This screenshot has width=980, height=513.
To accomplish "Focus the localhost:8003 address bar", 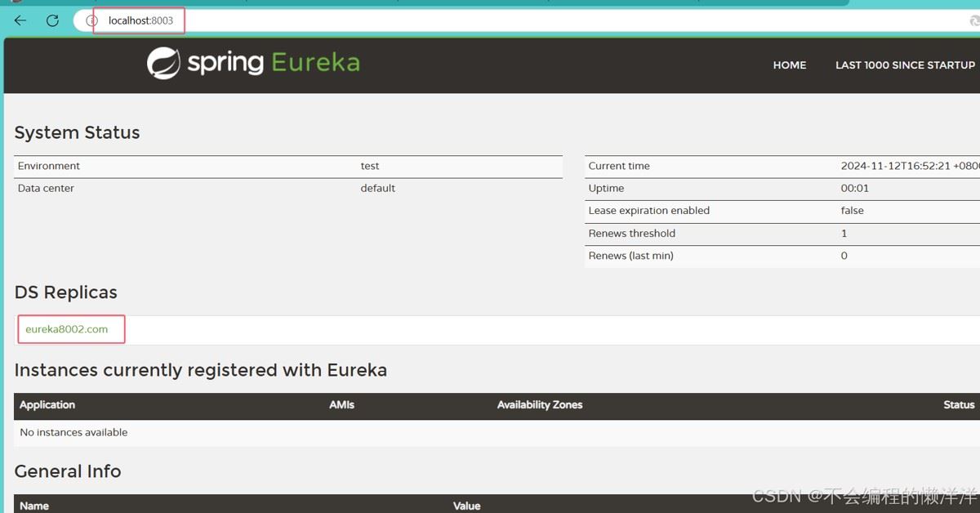I will pyautogui.click(x=523, y=20).
